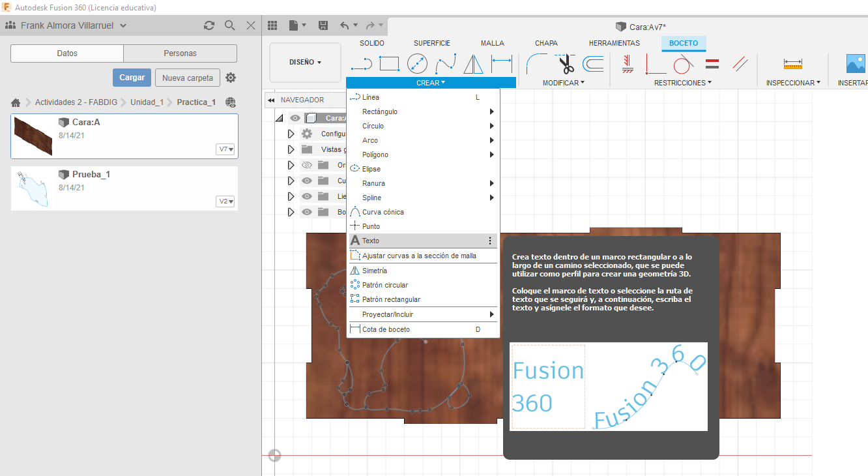
Task: Click the Save icon
Action: 323,25
